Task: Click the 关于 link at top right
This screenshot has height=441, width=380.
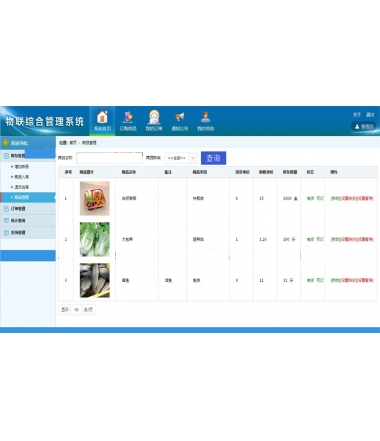Action: pos(357,115)
